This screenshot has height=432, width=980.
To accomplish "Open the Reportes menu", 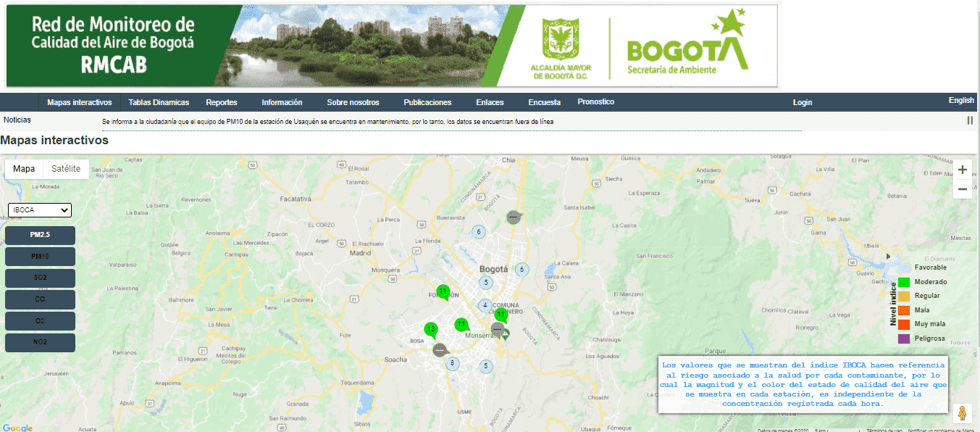I will pyautogui.click(x=222, y=102).
